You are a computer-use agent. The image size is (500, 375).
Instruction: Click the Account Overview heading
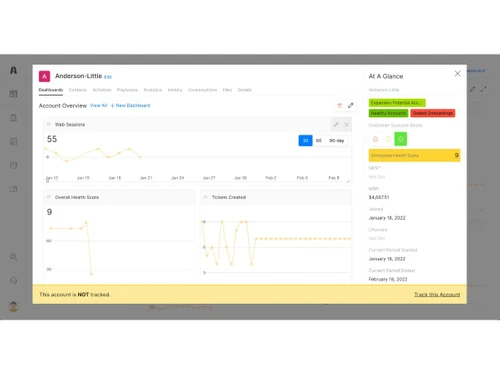coord(63,106)
